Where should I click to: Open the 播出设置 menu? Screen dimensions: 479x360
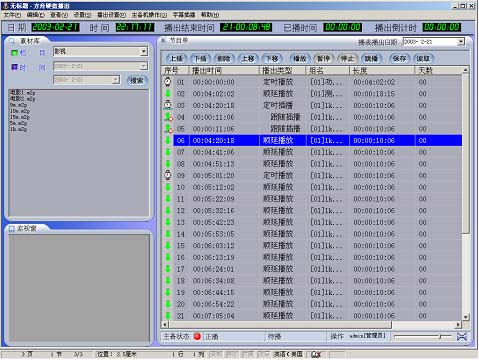click(112, 15)
